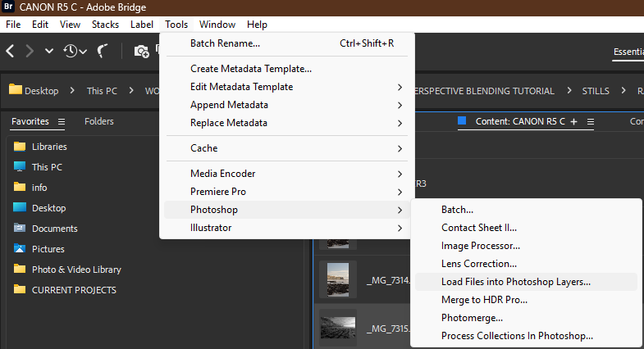Select the highlighted Photoshop menu item
This screenshot has height=349, width=644.
tap(287, 210)
